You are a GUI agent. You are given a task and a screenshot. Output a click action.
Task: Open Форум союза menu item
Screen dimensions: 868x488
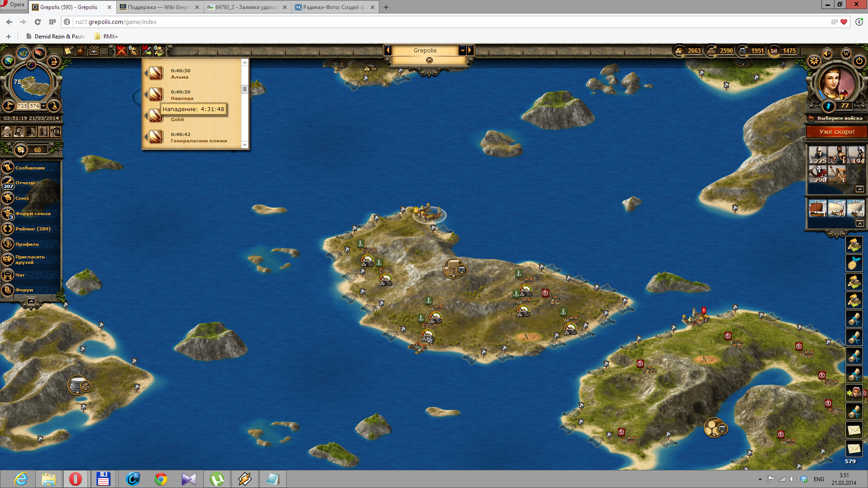[x=33, y=214]
